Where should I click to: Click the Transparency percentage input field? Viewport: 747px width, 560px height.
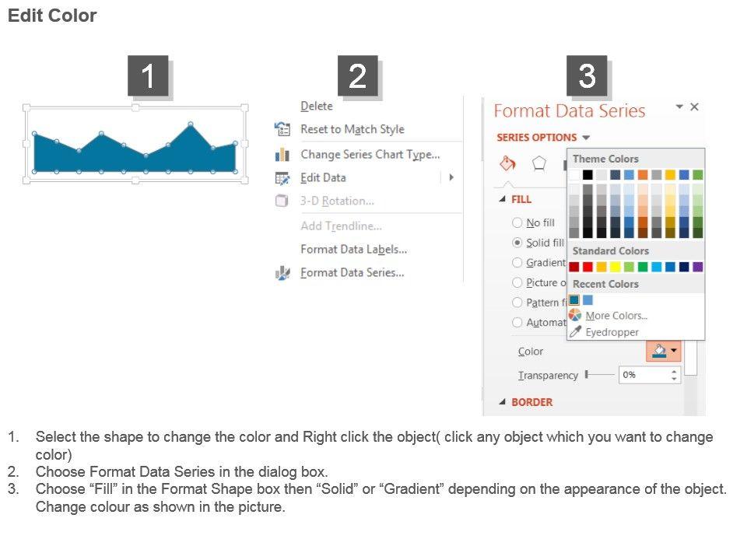pyautogui.click(x=644, y=375)
